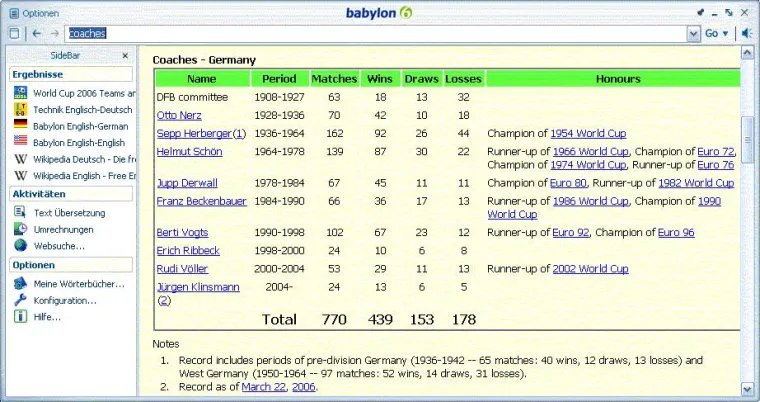Open the Otto Nerz link
The image size is (760, 402).
point(179,115)
